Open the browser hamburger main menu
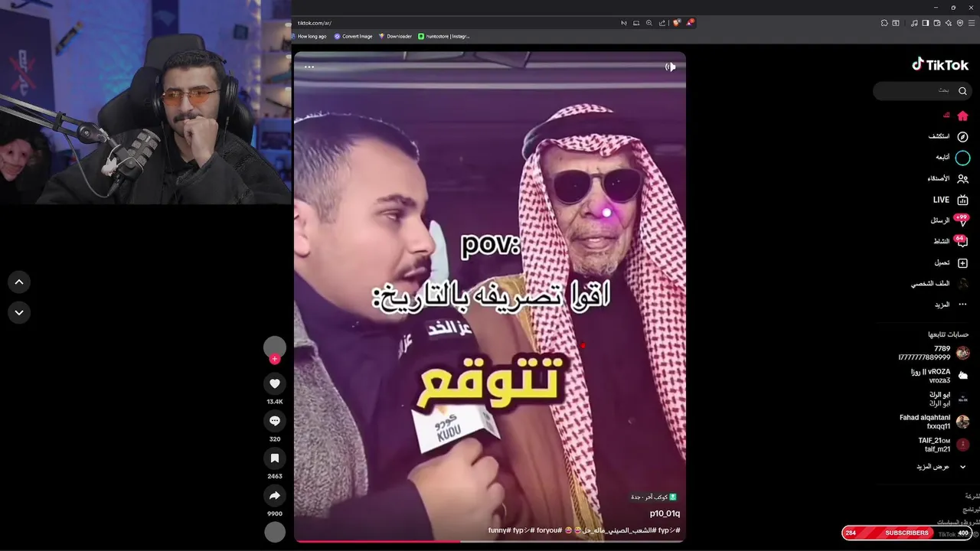This screenshot has width=980, height=551. pos(972,23)
